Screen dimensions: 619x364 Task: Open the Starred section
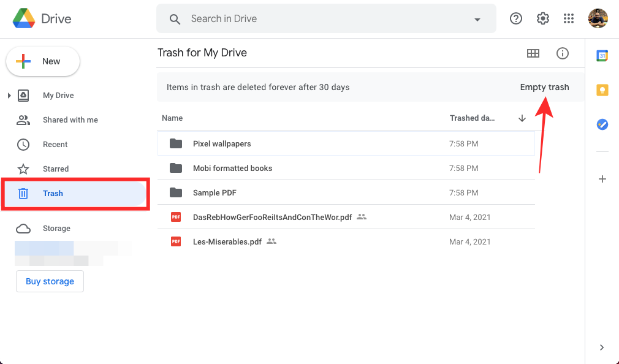click(x=56, y=169)
